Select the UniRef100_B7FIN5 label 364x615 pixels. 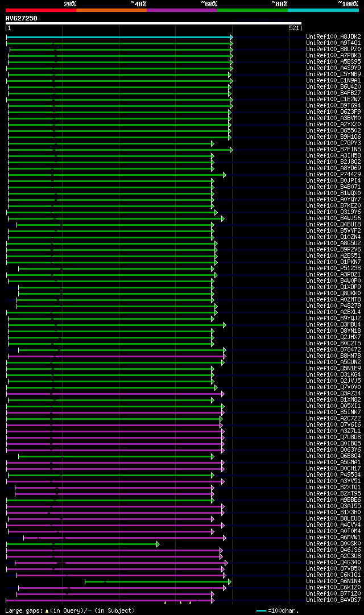[333, 150]
